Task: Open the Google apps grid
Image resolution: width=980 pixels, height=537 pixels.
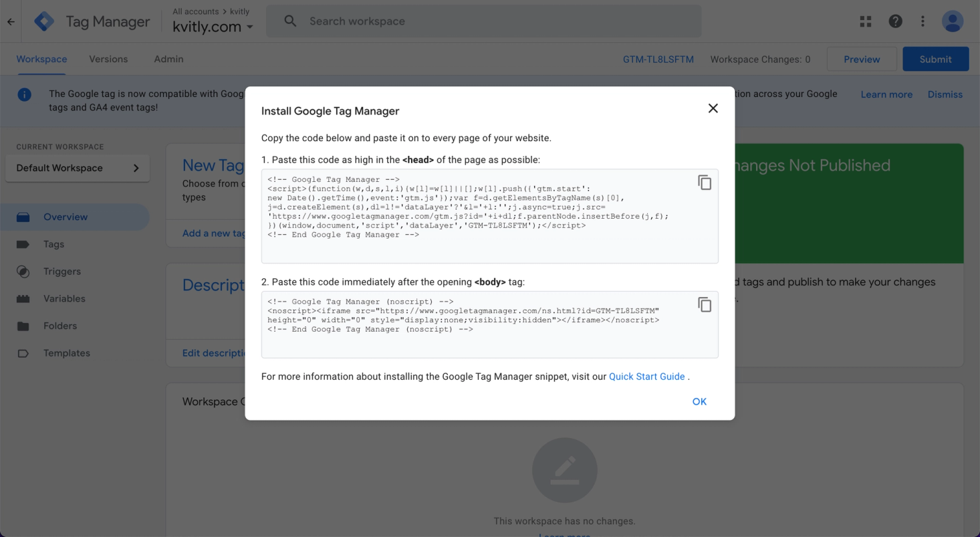Action: click(x=866, y=21)
